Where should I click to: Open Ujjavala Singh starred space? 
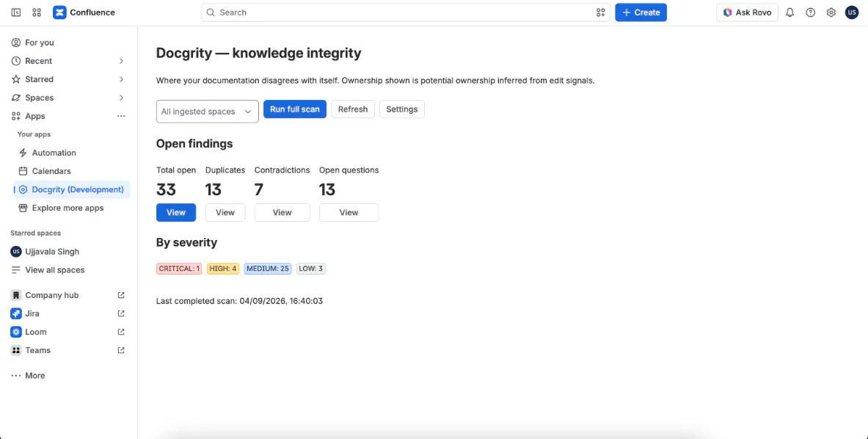tap(52, 251)
